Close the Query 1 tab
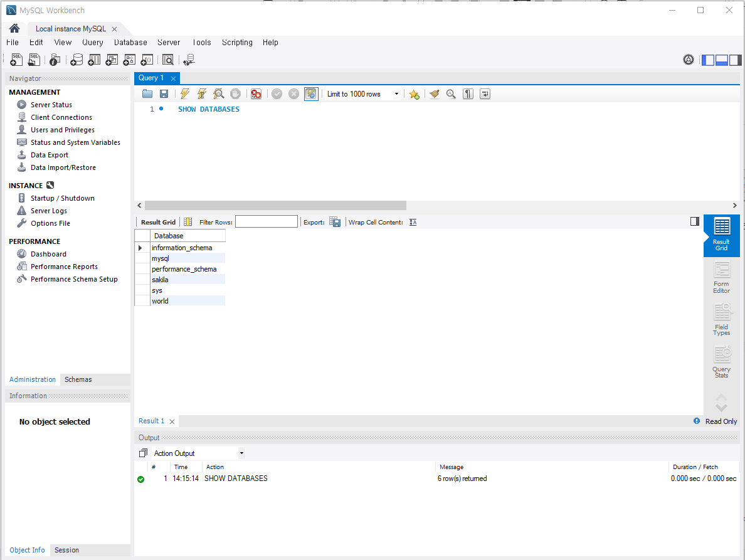This screenshot has height=560, width=745. coord(174,78)
